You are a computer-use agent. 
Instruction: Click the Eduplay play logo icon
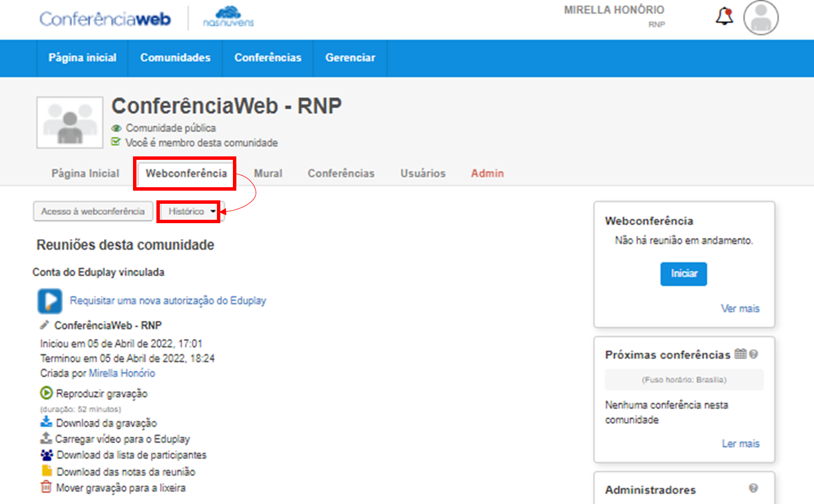point(50,301)
